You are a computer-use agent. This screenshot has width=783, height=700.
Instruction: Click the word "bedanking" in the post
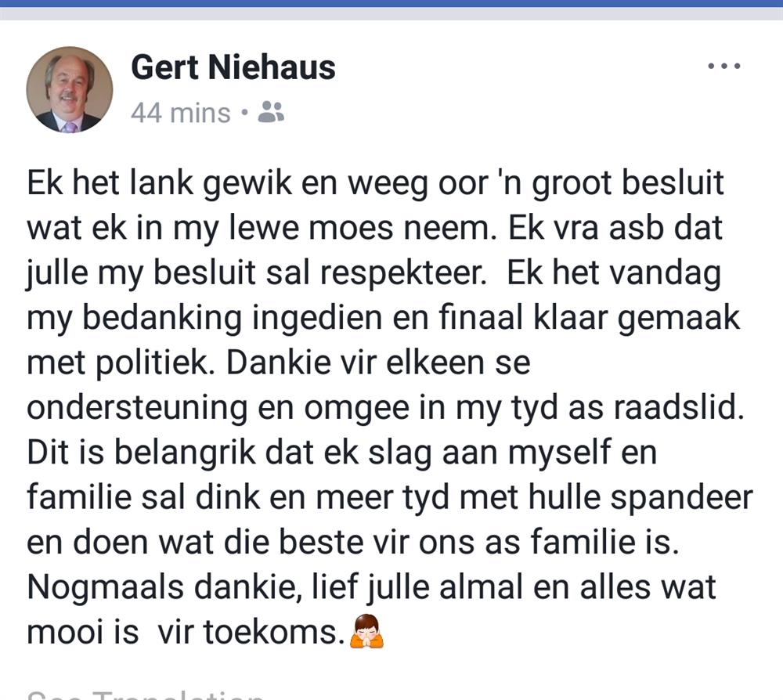162,319
